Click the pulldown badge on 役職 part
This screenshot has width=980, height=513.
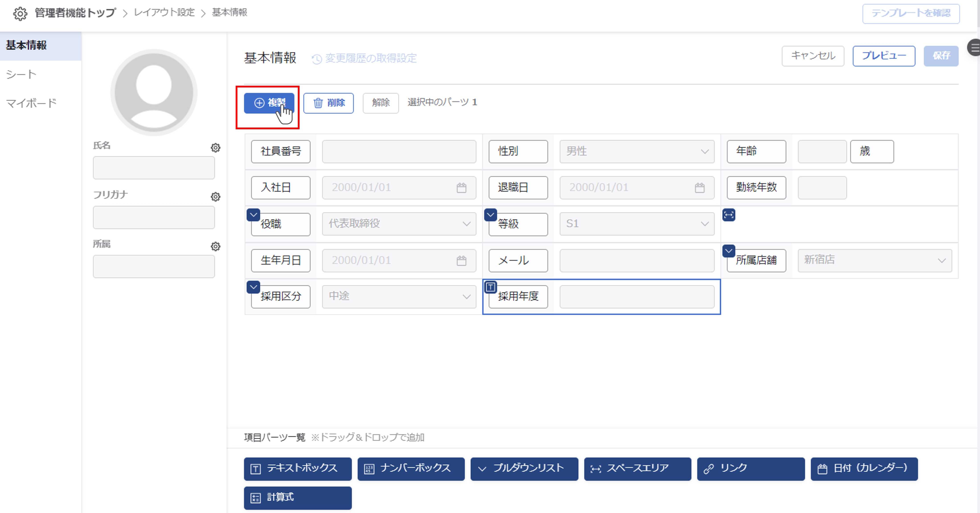coord(253,215)
